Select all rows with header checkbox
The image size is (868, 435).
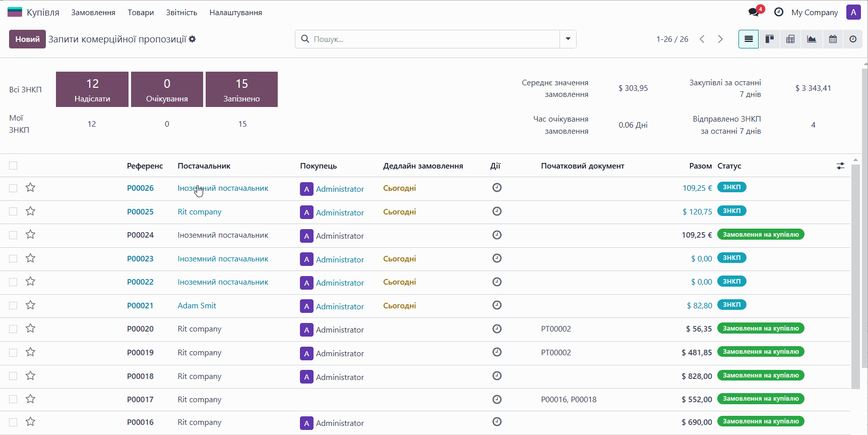[13, 166]
